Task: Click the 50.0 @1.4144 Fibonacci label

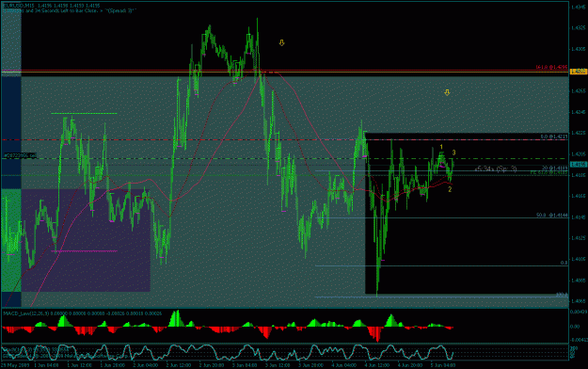Action: coord(551,216)
